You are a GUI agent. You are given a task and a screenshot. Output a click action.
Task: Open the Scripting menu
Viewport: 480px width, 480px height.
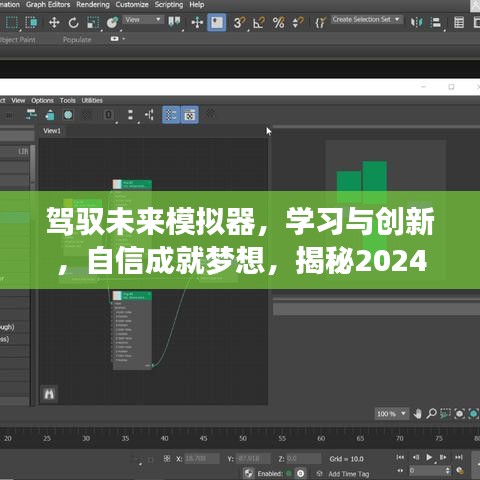(169, 5)
